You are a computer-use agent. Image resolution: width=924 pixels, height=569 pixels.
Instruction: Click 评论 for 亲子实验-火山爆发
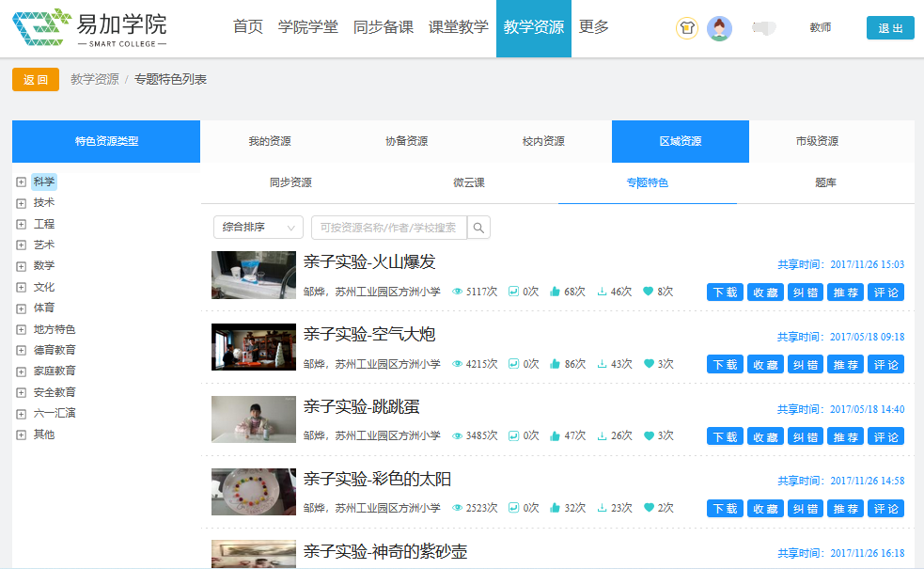pyautogui.click(x=885, y=292)
